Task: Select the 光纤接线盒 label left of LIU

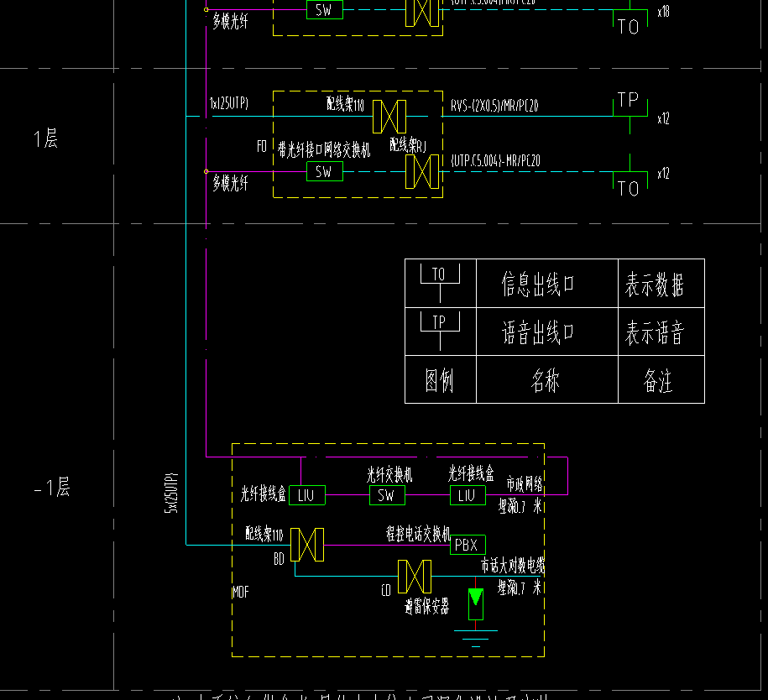Action: [263, 494]
